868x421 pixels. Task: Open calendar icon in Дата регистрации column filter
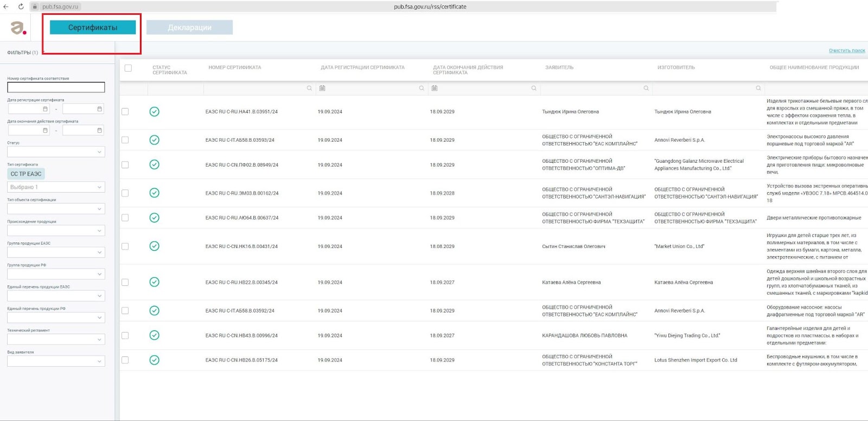tap(322, 88)
